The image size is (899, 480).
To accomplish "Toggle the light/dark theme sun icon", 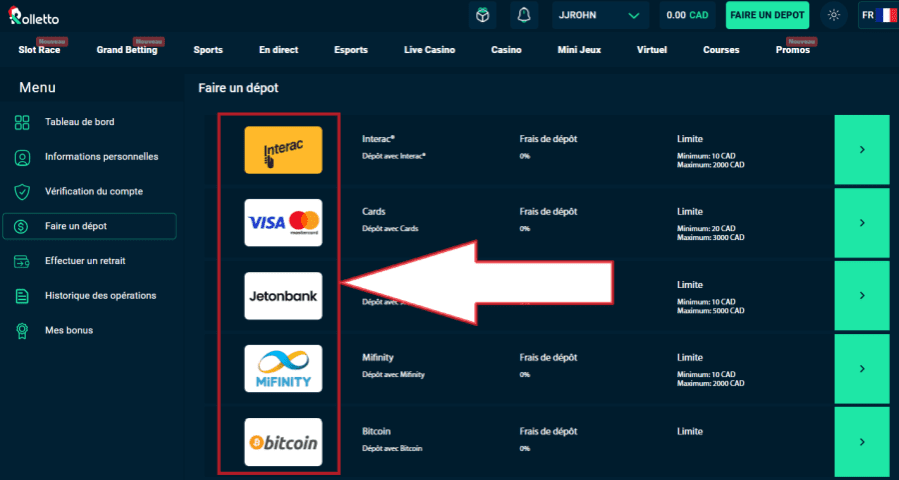I will pyautogui.click(x=834, y=15).
